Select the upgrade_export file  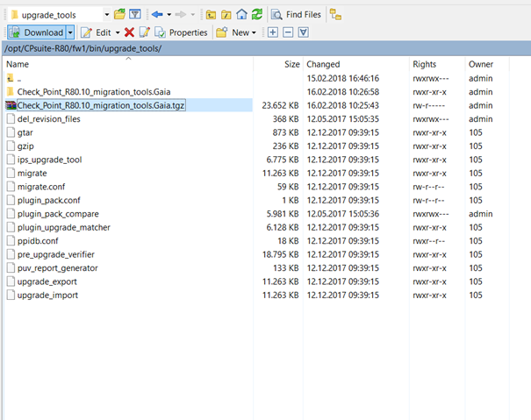(47, 281)
